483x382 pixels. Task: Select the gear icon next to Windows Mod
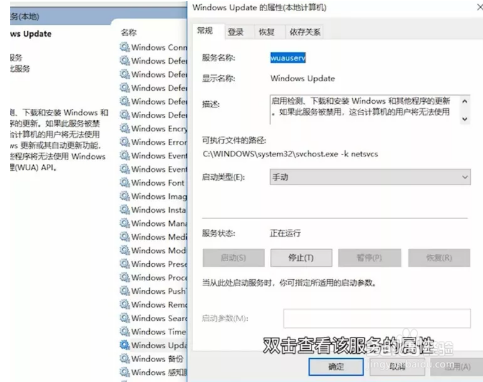click(x=125, y=250)
